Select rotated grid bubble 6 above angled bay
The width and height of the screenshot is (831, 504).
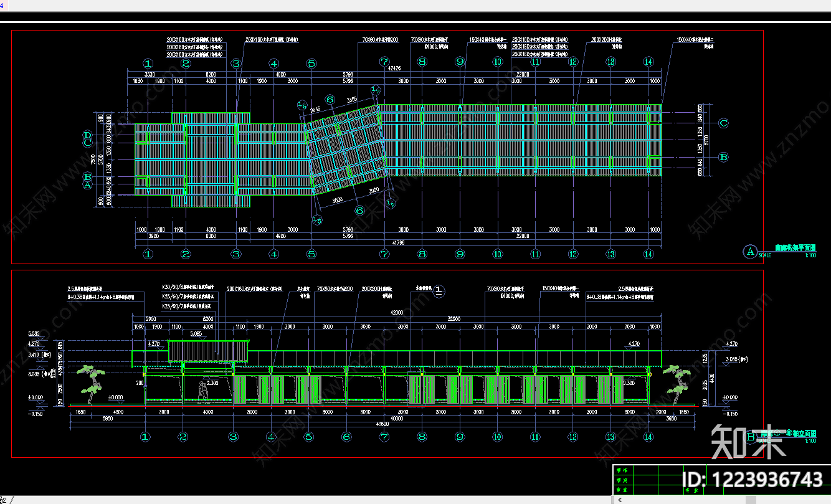point(330,100)
